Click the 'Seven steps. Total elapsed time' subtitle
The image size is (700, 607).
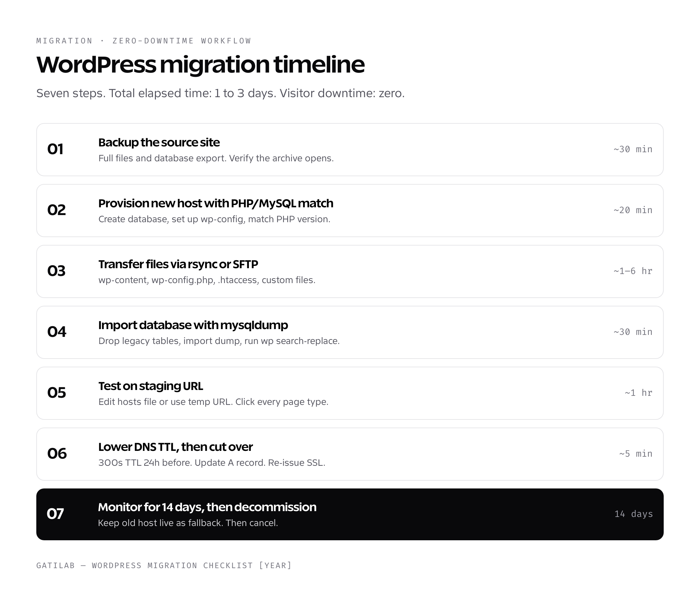pyautogui.click(x=221, y=93)
